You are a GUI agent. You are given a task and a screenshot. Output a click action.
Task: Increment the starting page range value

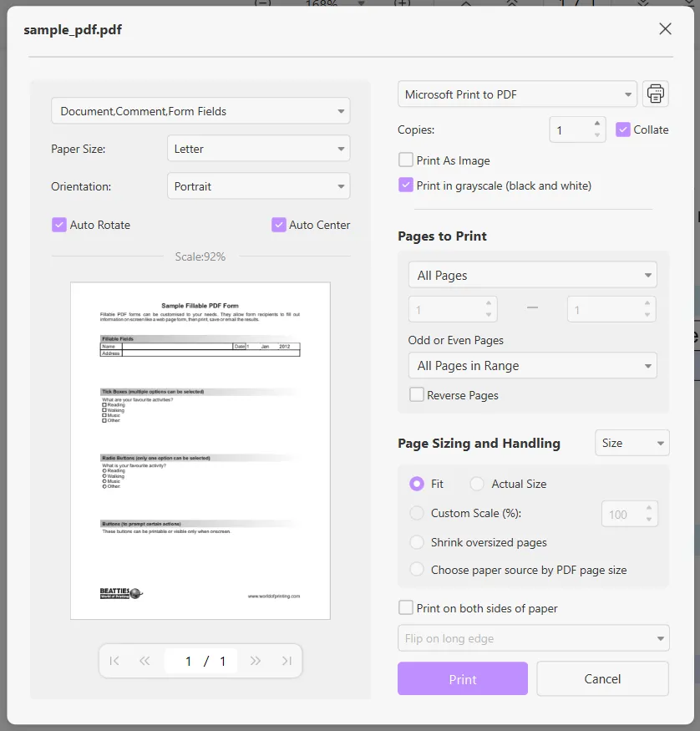click(x=490, y=303)
